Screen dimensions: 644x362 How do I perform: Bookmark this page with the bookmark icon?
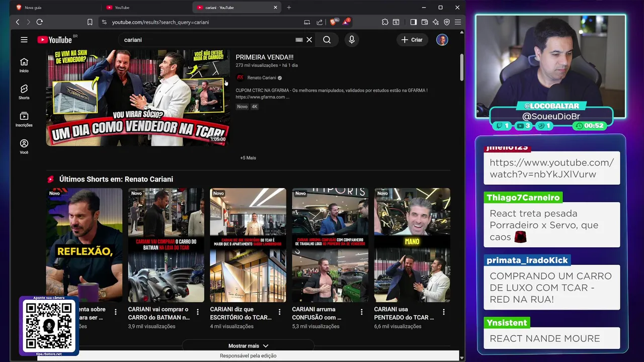pyautogui.click(x=90, y=22)
